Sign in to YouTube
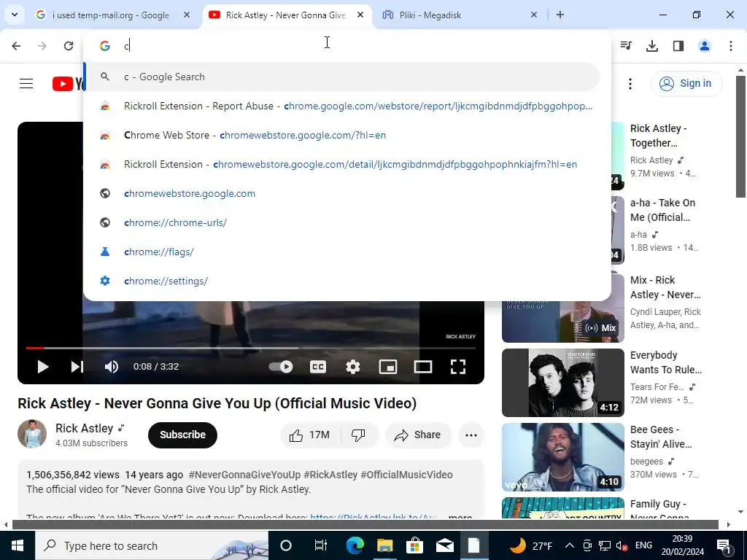Screen dimensions: 747x560 686,83
